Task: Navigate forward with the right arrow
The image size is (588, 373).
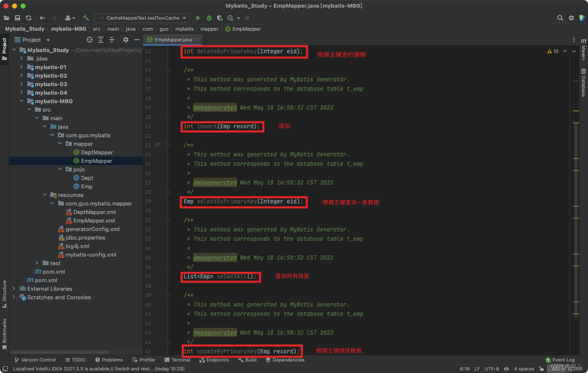Action: click(x=54, y=18)
